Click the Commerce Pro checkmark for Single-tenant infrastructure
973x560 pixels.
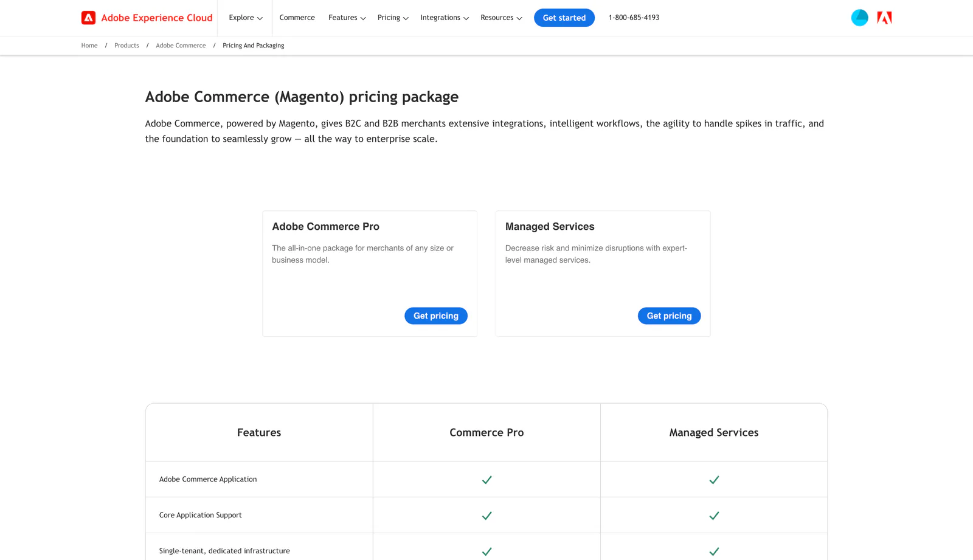tap(486, 551)
